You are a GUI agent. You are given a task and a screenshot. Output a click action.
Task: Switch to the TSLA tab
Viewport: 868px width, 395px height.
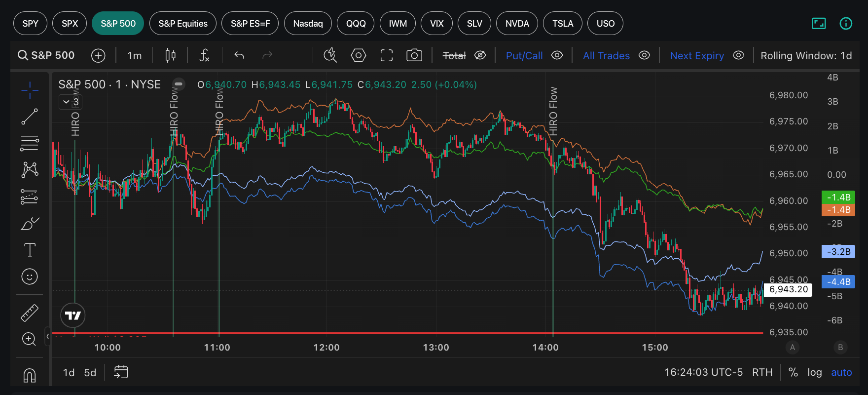pyautogui.click(x=563, y=23)
